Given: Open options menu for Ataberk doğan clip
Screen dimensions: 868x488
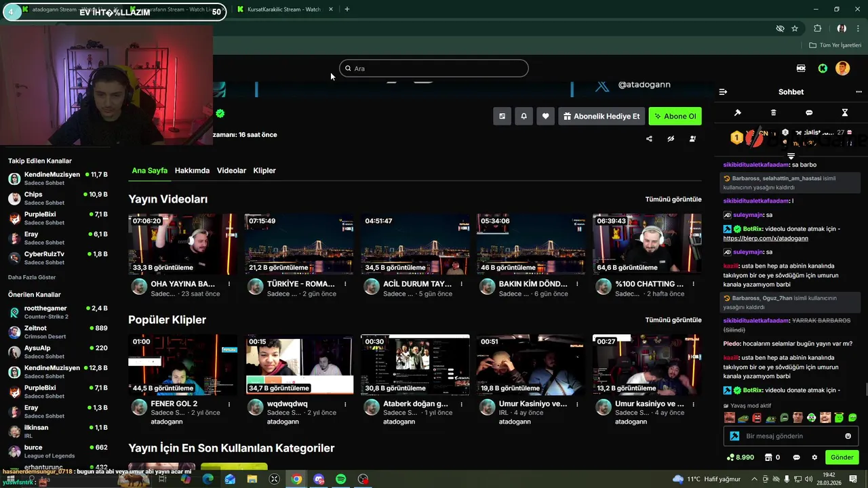Looking at the screenshot, I should (x=461, y=404).
